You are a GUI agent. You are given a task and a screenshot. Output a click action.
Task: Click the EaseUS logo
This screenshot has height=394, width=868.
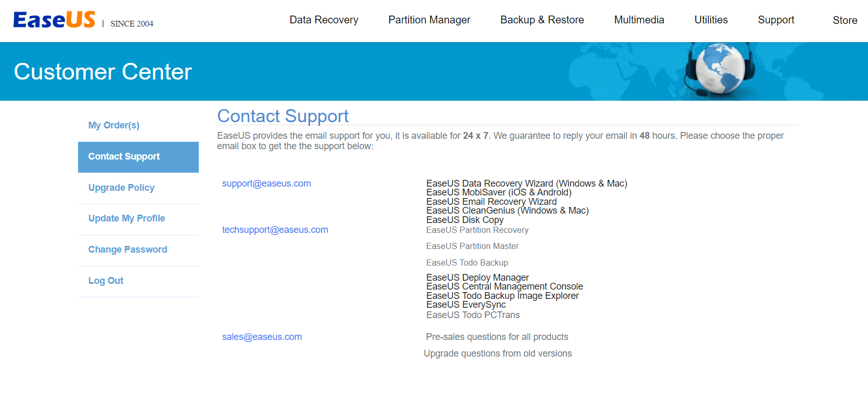[54, 20]
